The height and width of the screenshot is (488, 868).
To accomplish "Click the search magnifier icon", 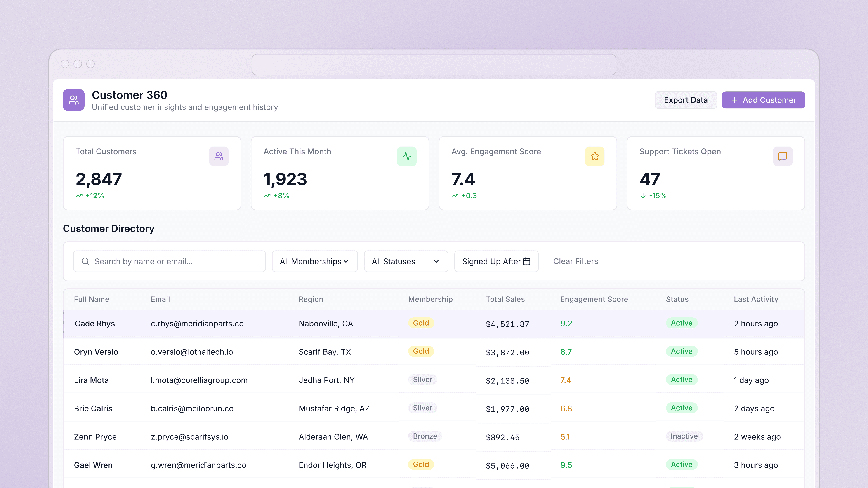I will pyautogui.click(x=85, y=261).
